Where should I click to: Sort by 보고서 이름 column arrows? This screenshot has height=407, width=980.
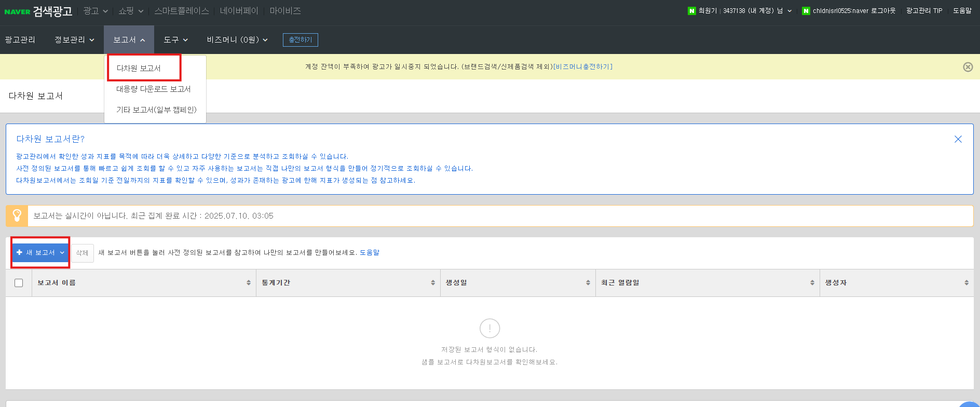click(x=249, y=283)
